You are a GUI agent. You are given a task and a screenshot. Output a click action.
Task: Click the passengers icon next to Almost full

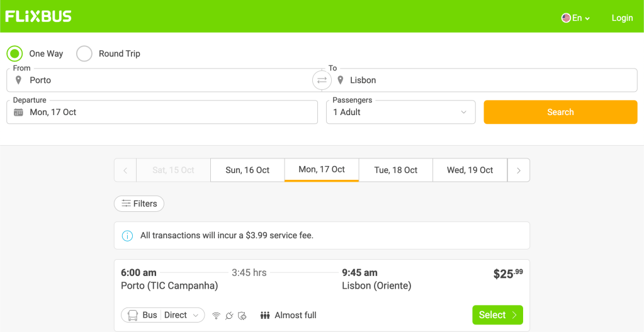pyautogui.click(x=265, y=316)
